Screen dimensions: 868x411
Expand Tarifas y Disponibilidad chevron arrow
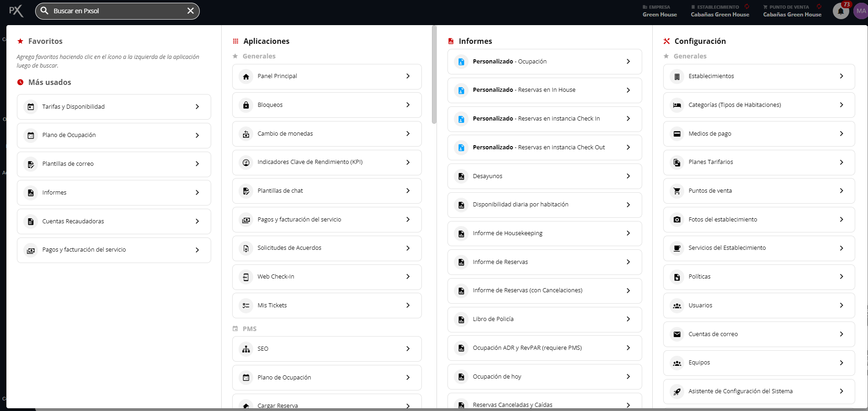tap(197, 107)
